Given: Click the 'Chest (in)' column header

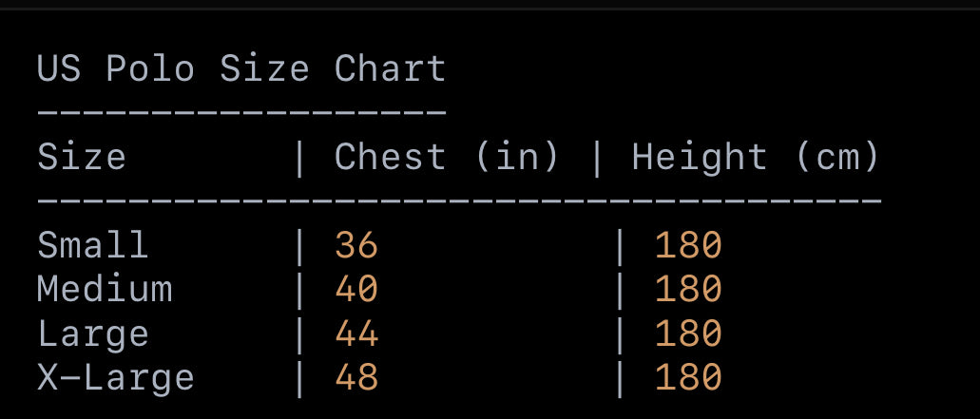Looking at the screenshot, I should (x=447, y=157).
